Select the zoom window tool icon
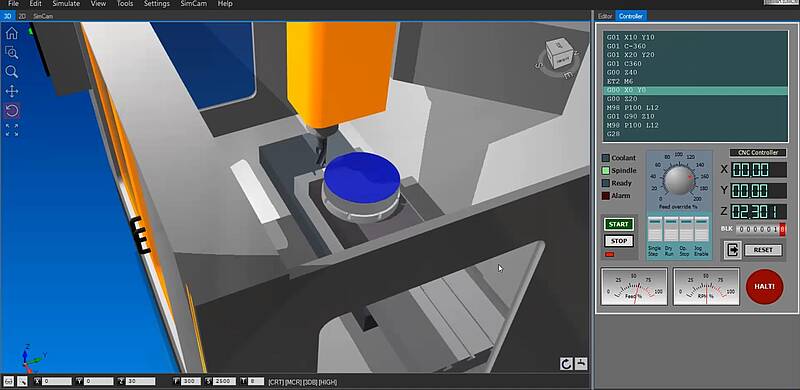 click(x=11, y=52)
